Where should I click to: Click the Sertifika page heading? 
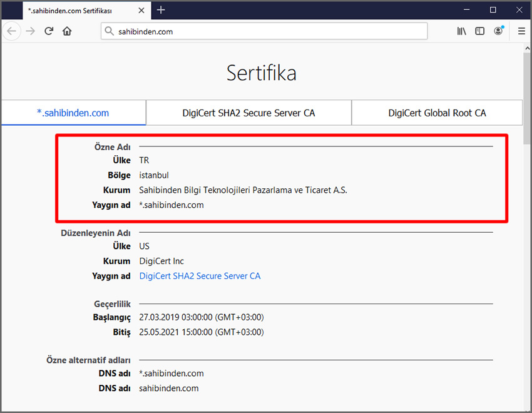(x=261, y=73)
